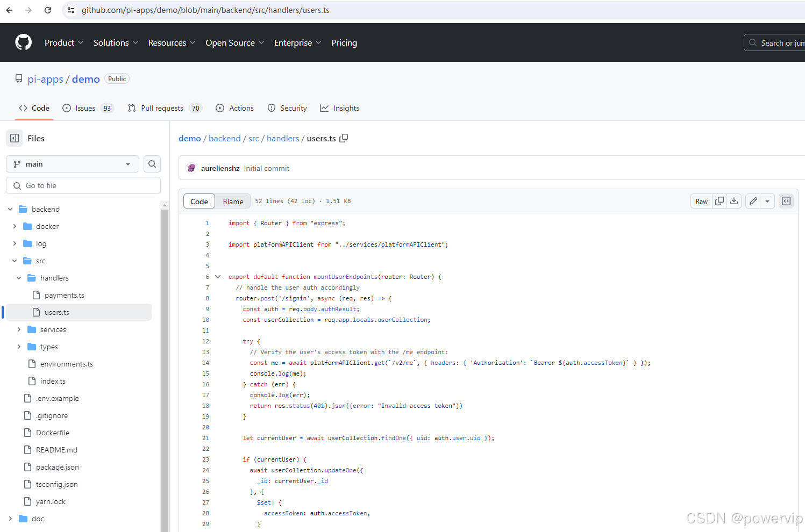Expand the services folder chevron
Image resolution: width=805 pixels, height=532 pixels.
(x=19, y=329)
